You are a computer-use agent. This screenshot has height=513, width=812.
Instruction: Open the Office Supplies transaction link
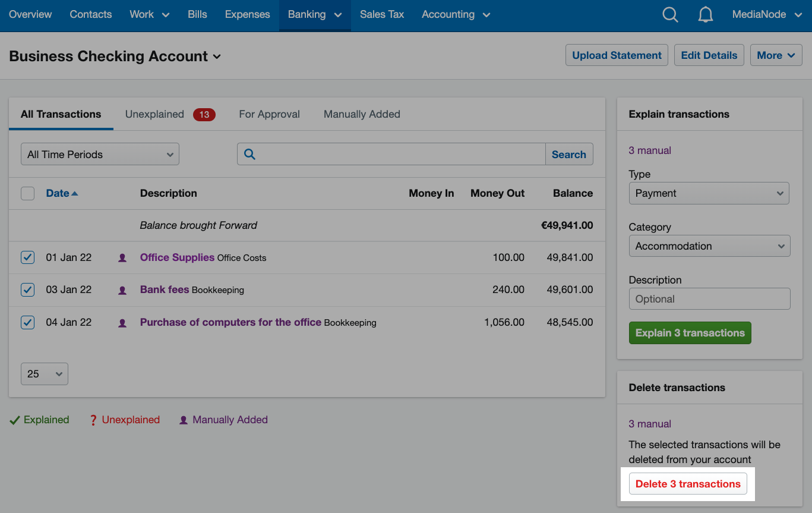coord(177,257)
